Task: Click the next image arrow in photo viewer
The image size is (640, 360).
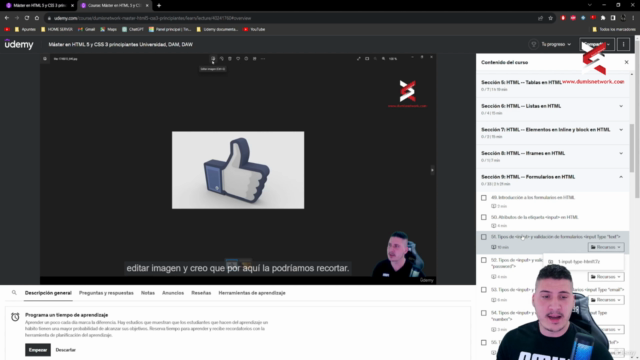Action: pos(432,170)
